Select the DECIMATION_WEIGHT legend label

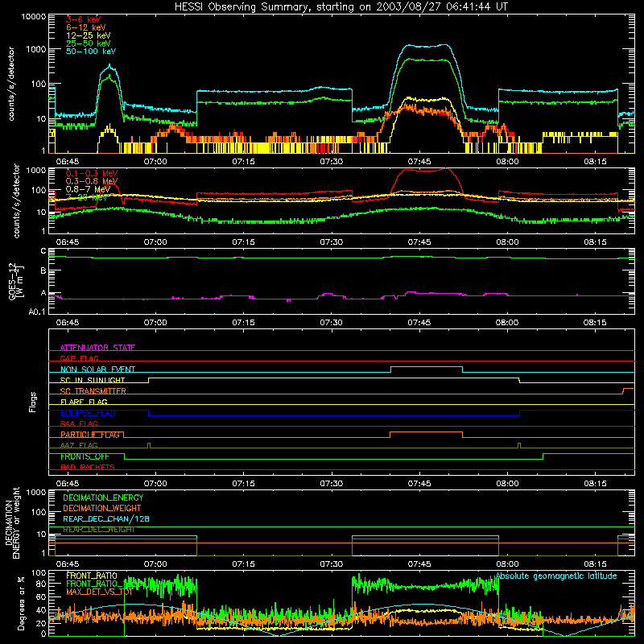tap(102, 508)
